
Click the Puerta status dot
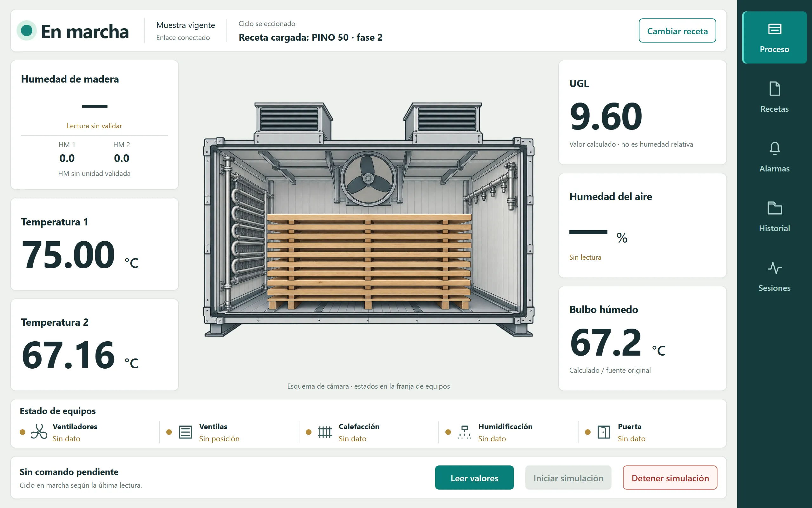tap(587, 432)
